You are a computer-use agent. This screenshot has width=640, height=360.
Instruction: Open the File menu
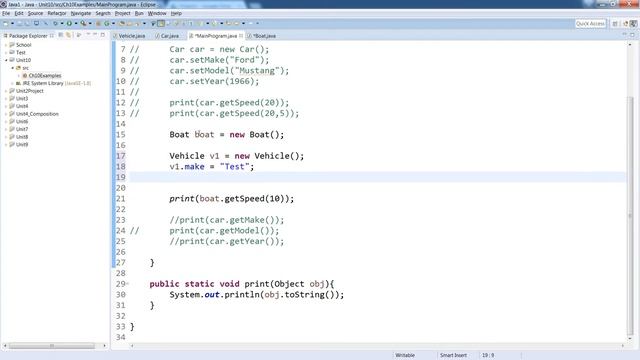point(6,13)
